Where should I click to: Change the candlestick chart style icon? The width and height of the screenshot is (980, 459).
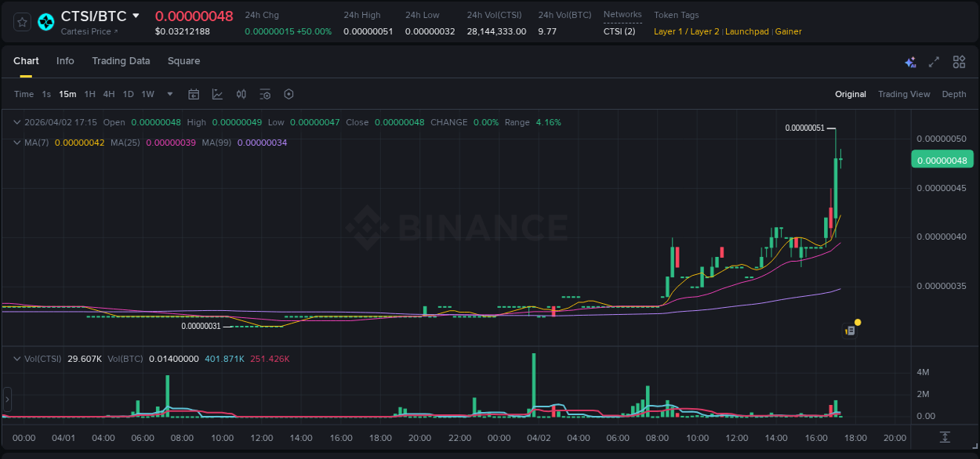coord(241,94)
